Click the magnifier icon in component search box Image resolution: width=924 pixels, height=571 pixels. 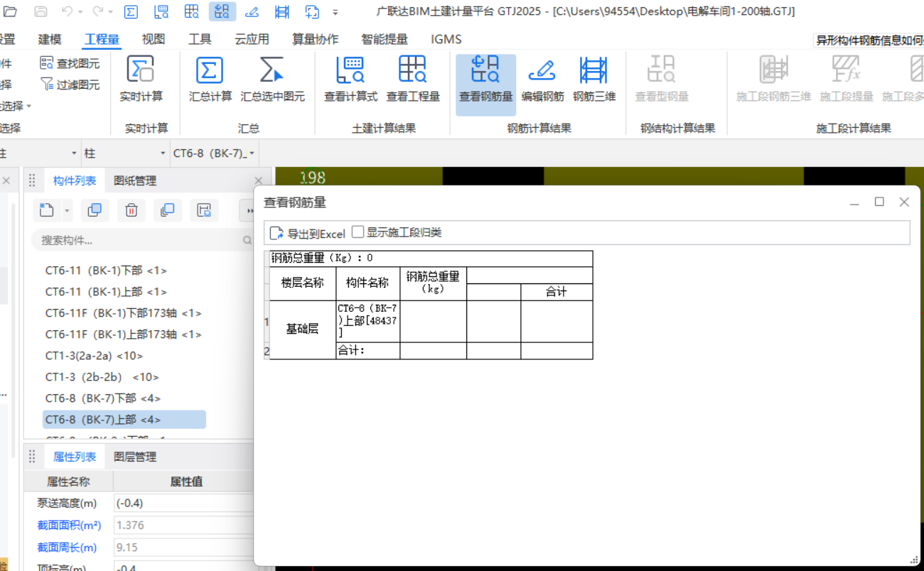coord(247,241)
